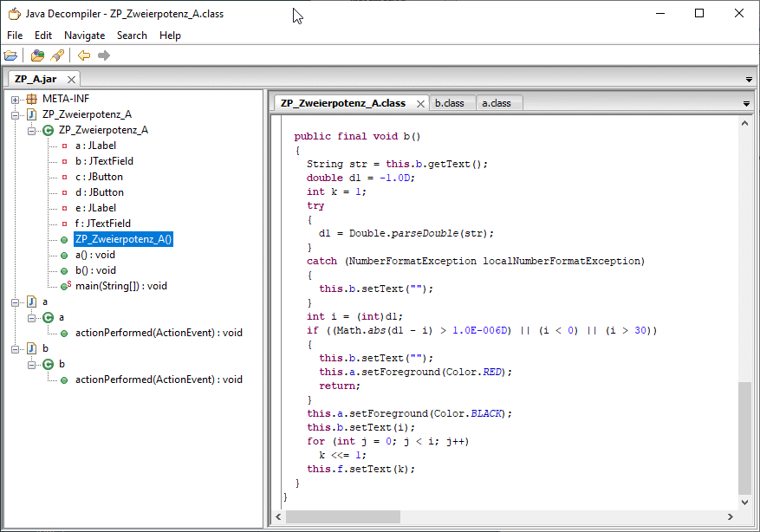
Task: Click the scroll down arrow in code view
Action: (744, 503)
